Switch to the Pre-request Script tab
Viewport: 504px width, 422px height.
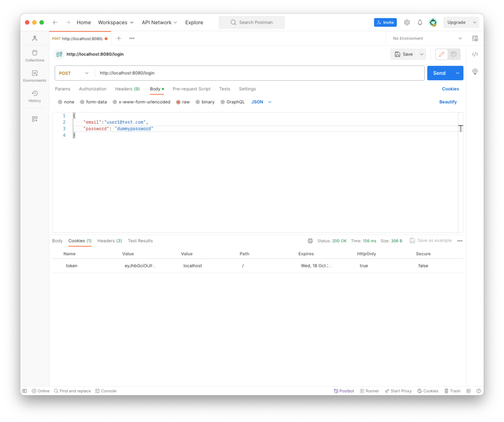pyautogui.click(x=192, y=89)
